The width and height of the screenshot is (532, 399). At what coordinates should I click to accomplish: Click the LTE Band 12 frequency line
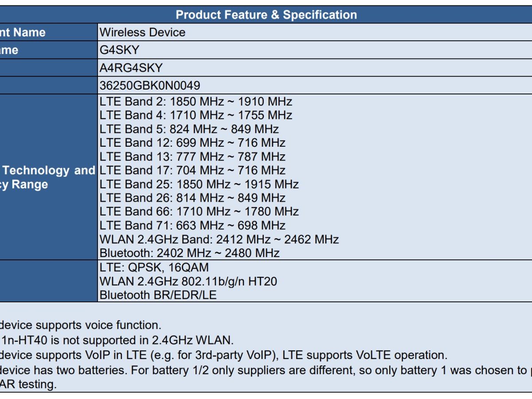192,143
